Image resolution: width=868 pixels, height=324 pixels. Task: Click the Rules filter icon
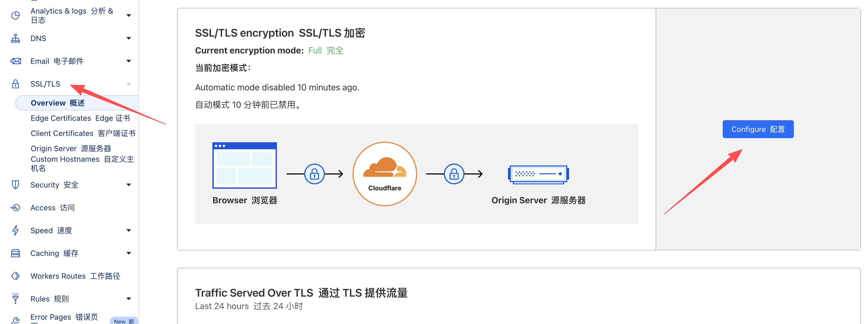pos(15,298)
